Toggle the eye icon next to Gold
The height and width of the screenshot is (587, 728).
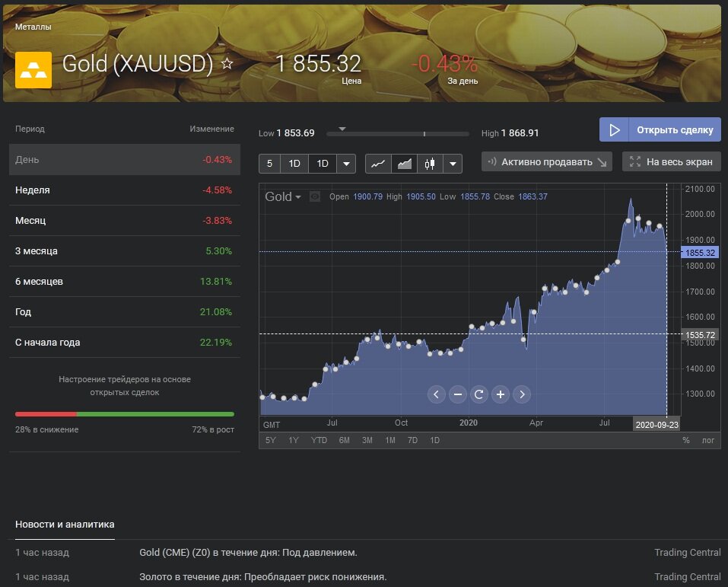click(x=315, y=196)
